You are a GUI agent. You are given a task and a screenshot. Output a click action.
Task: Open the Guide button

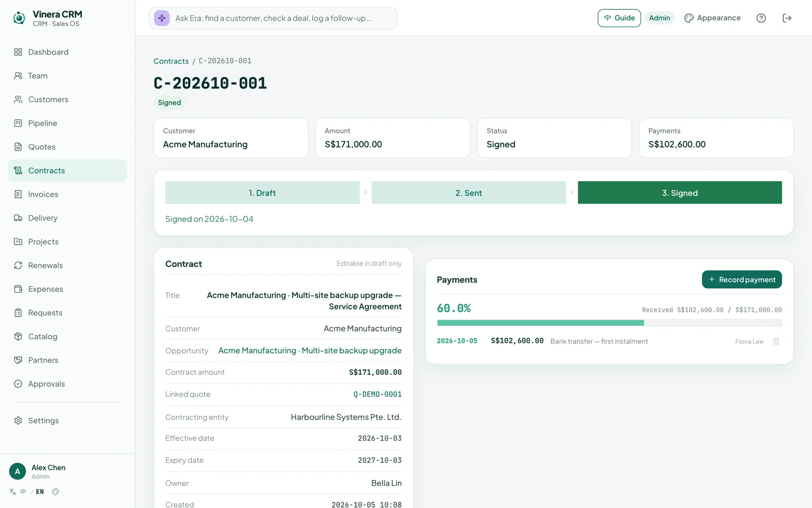coord(619,18)
